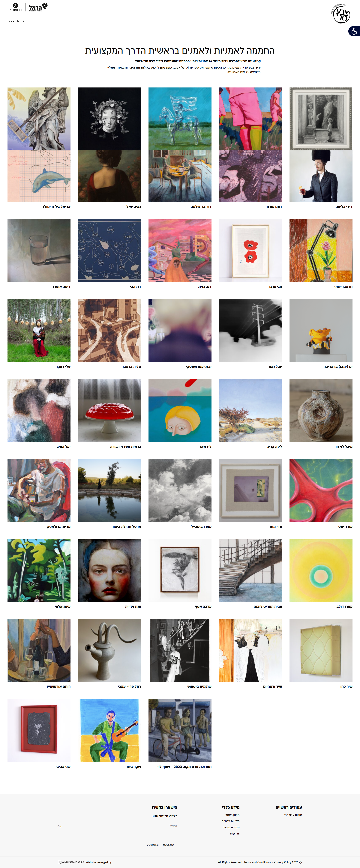Open the accessibility menu wheelchair icon
Image resolution: width=360 pixels, height=868 pixels.
354,31
